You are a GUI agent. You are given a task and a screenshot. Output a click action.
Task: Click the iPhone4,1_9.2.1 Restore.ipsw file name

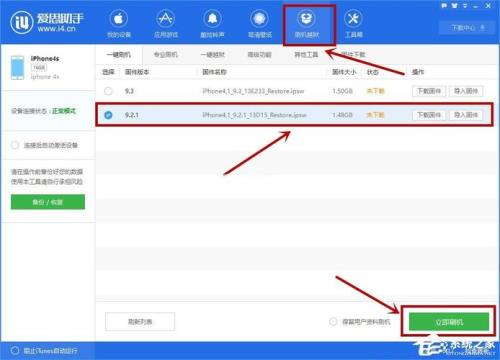point(254,115)
